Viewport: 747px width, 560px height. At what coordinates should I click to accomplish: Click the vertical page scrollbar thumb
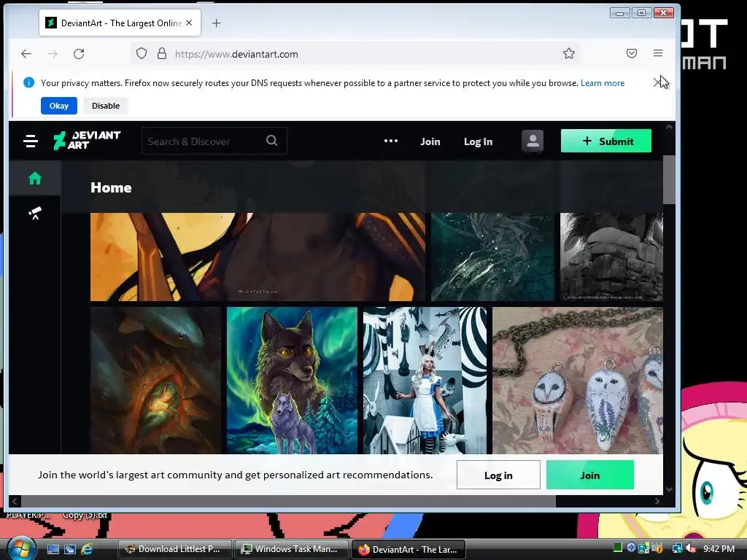coord(669,179)
